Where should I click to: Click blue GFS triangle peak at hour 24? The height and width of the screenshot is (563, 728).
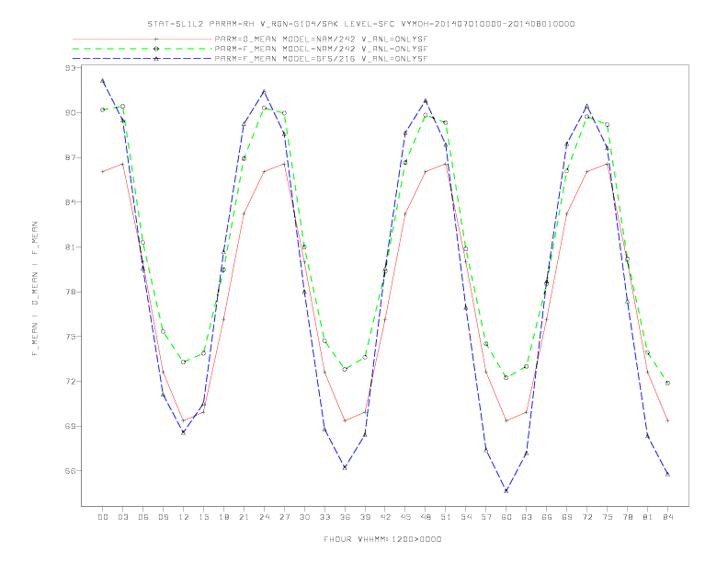(x=264, y=91)
